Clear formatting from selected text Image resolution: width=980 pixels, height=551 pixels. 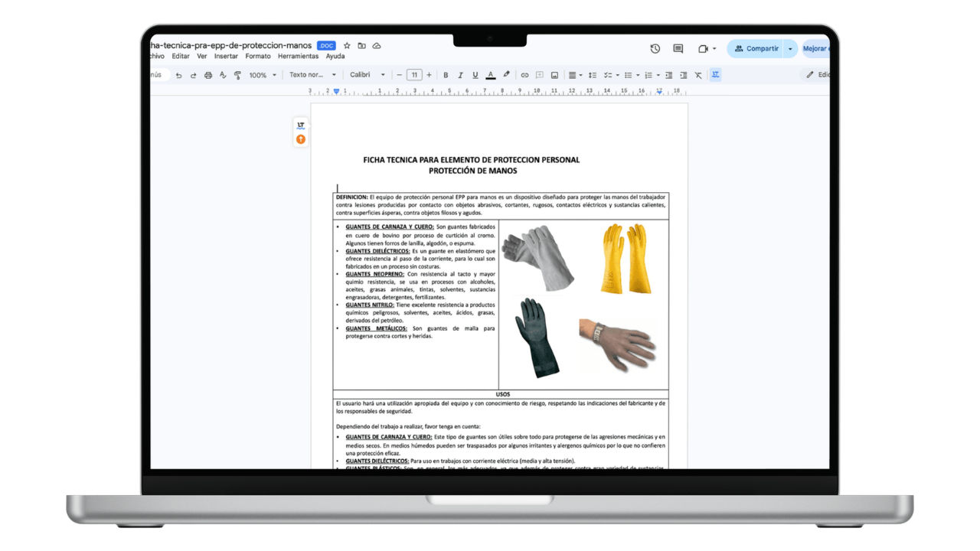point(698,74)
